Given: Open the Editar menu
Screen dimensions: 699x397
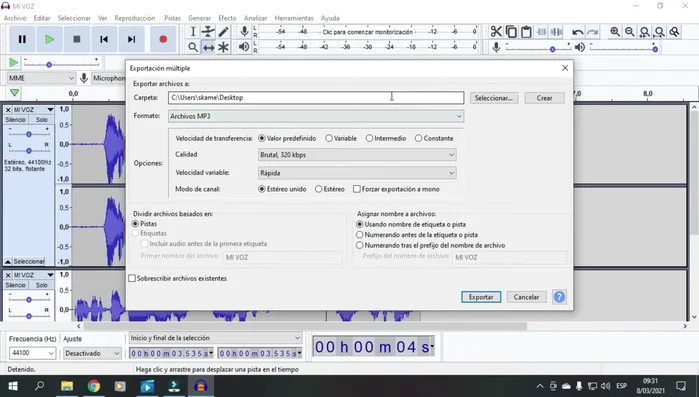Looking at the screenshot, I should (42, 18).
